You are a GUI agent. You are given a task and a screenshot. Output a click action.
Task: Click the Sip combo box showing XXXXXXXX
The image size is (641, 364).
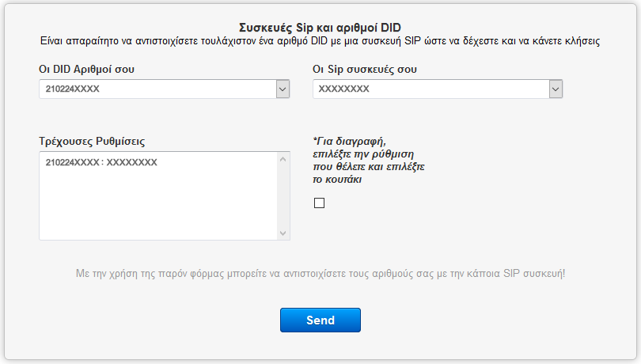coord(430,89)
